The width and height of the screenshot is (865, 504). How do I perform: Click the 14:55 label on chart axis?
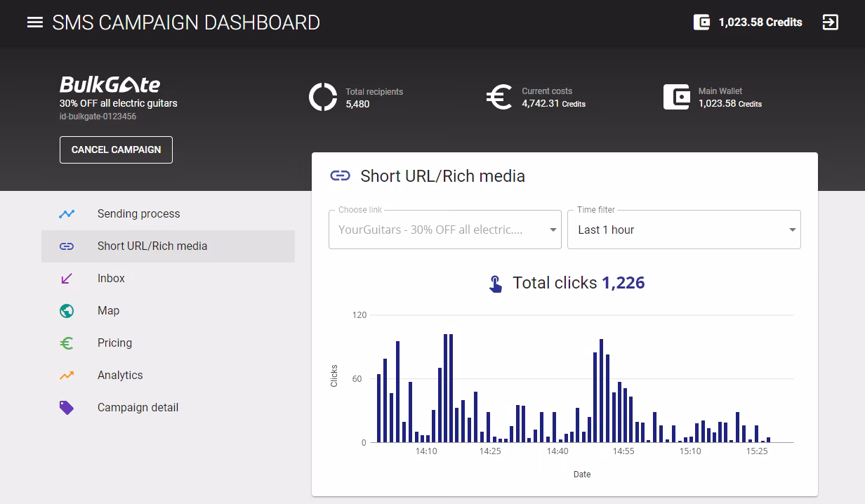pos(623,451)
